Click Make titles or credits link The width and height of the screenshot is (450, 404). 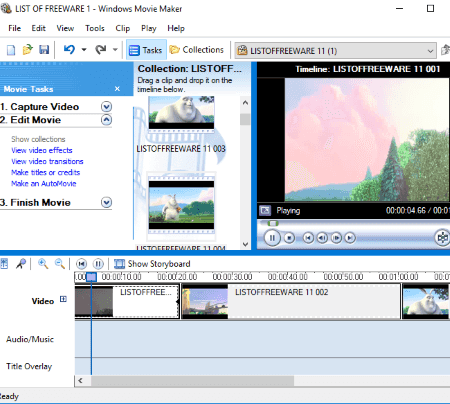(x=45, y=172)
